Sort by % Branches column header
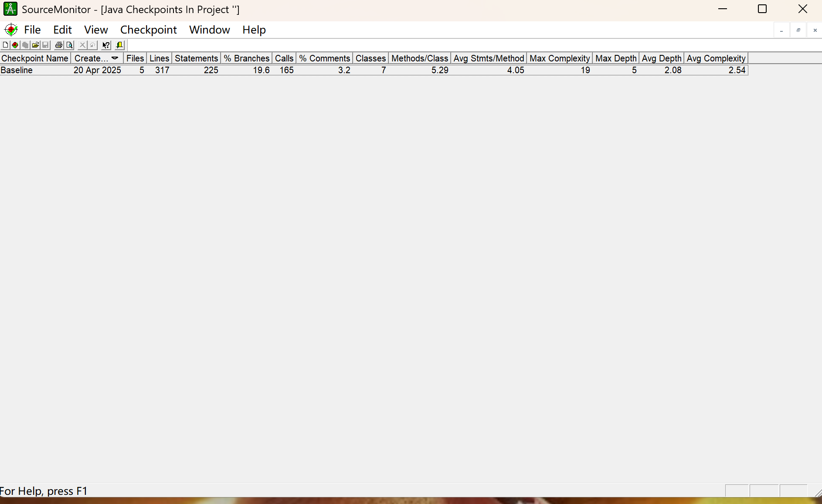This screenshot has width=822, height=504. click(247, 58)
